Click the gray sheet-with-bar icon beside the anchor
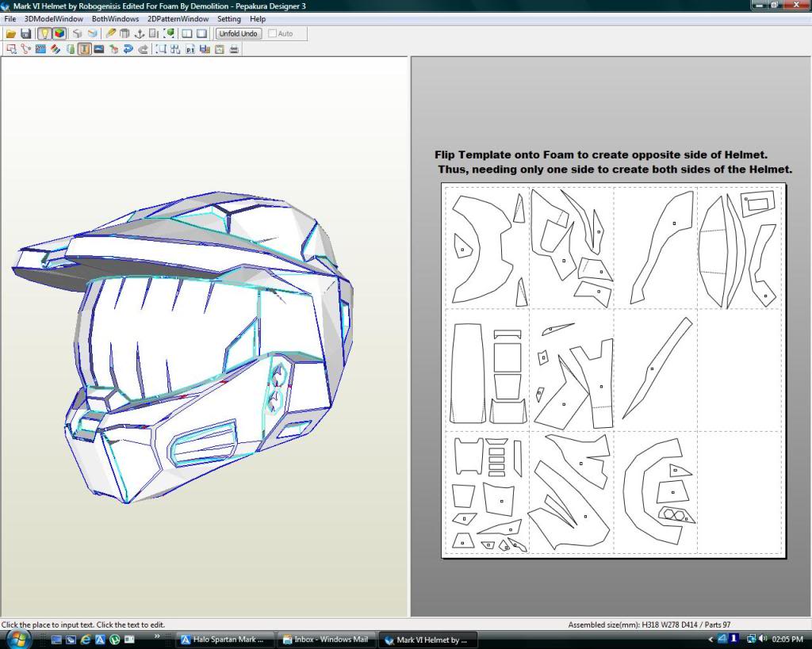The width and height of the screenshot is (812, 649). pyautogui.click(x=154, y=34)
